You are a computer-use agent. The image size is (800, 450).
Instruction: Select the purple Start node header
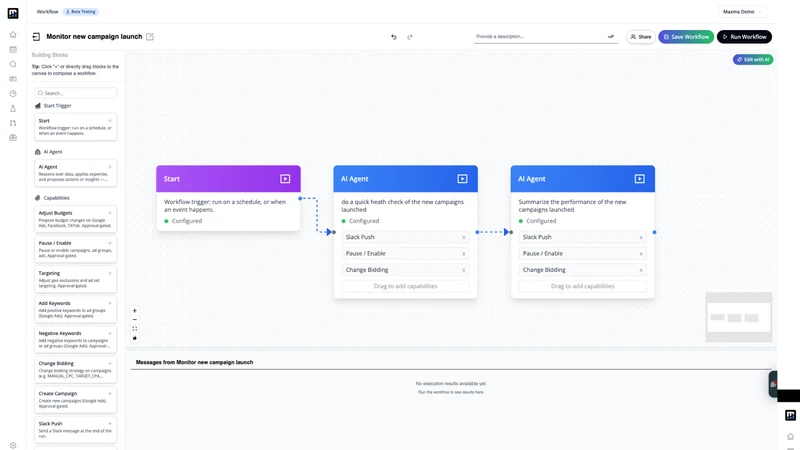point(228,179)
